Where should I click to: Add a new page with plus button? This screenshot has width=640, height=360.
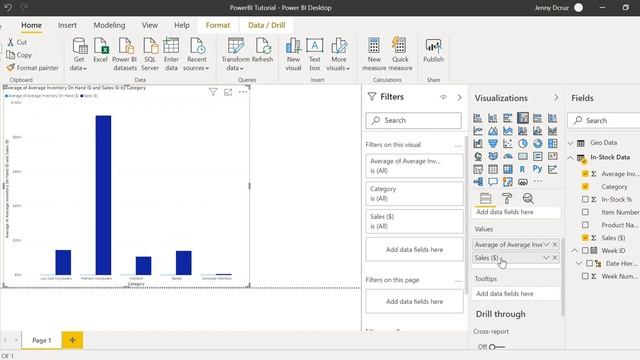pyautogui.click(x=72, y=340)
